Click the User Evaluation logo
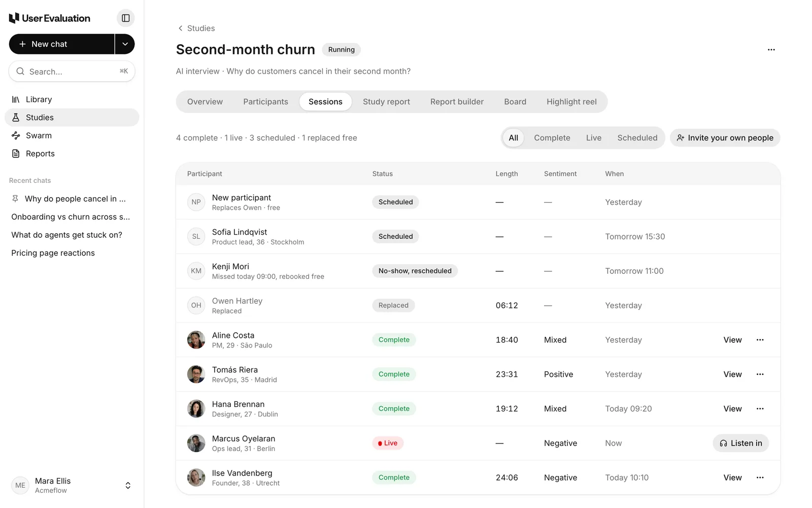Image resolution: width=812 pixels, height=508 pixels. tap(50, 18)
